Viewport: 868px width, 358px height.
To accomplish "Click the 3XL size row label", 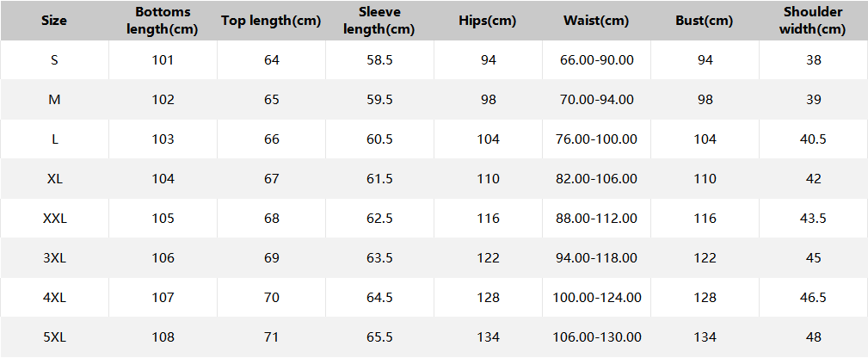I will [54, 258].
